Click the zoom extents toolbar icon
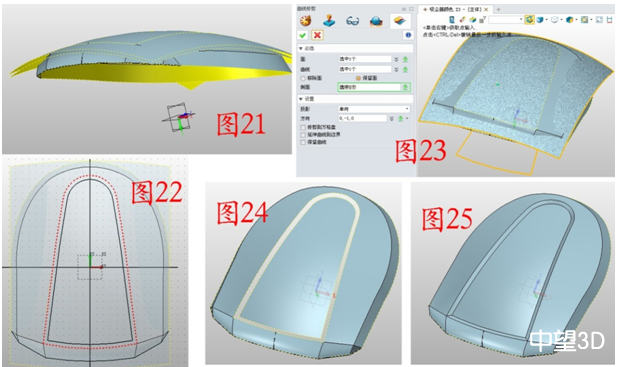 [599, 19]
